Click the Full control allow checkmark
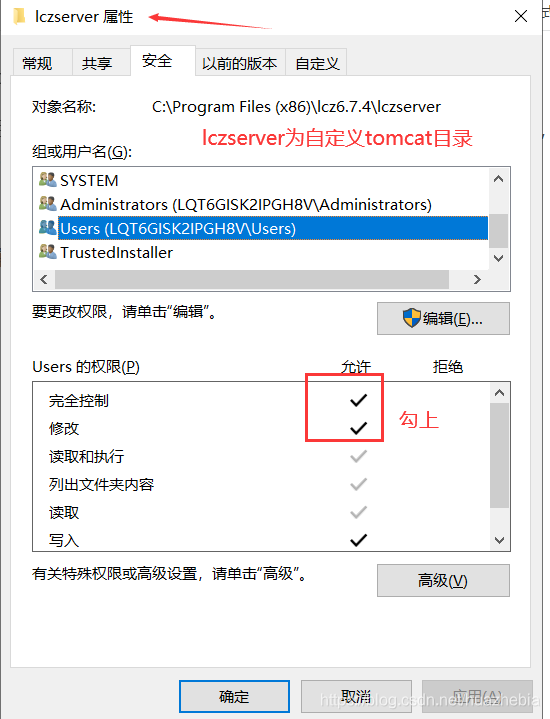The image size is (550, 719). [358, 400]
